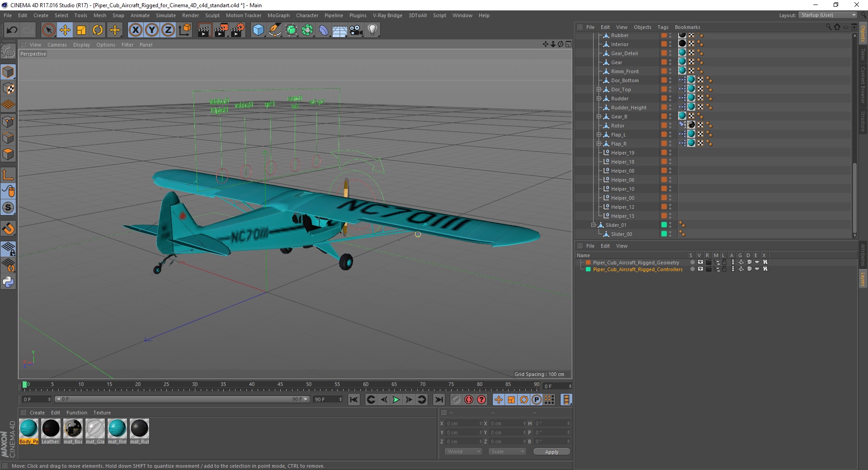The image size is (868, 470).
Task: Switch to Texture mode in left toolbar
Action: tap(8, 89)
